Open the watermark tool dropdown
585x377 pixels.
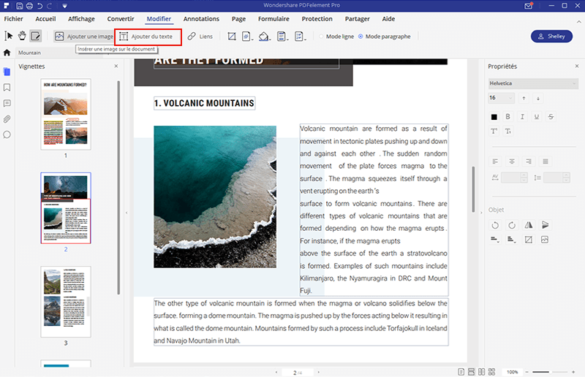247,36
